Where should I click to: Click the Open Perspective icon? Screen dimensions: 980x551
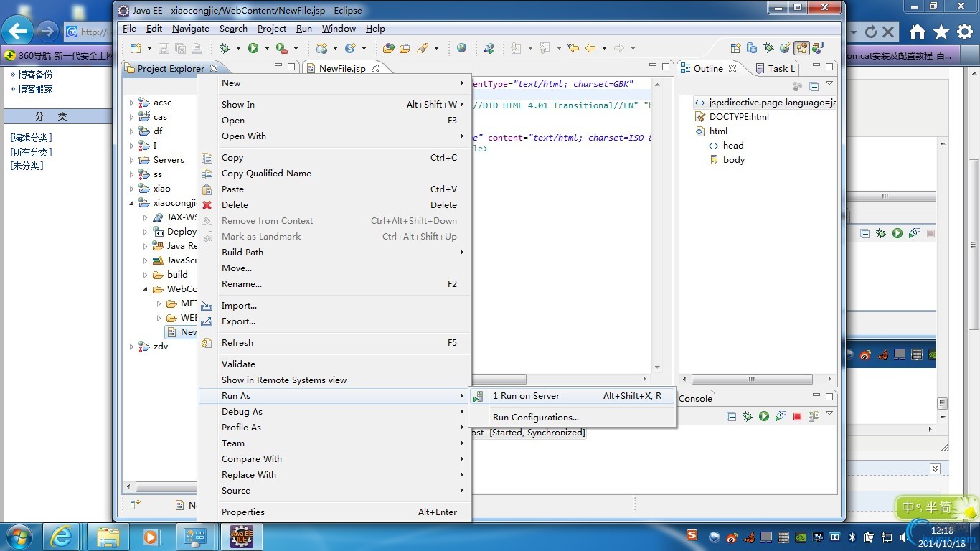tap(735, 48)
